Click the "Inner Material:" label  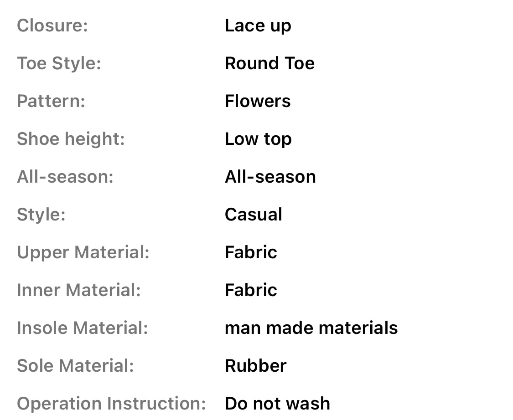click(x=79, y=290)
